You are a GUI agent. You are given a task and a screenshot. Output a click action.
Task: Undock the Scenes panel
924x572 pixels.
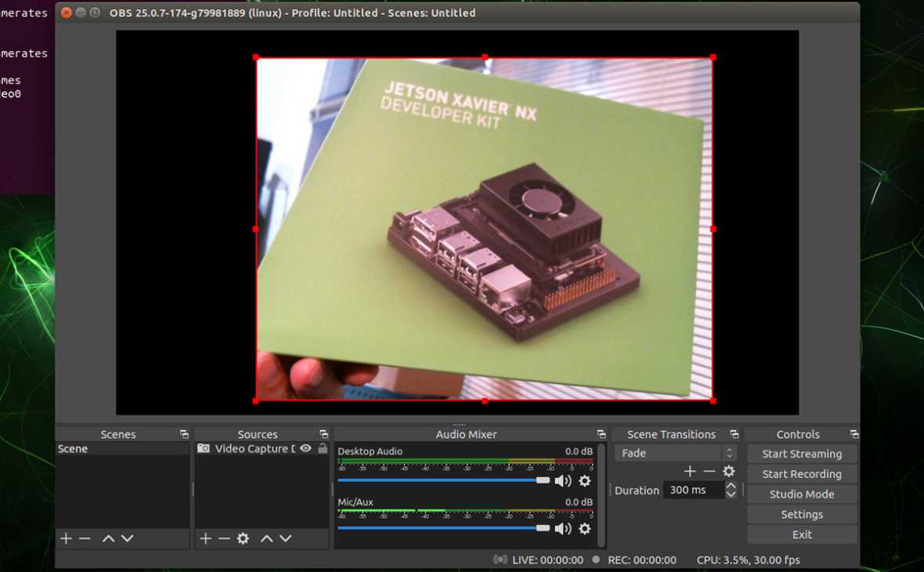pos(185,434)
